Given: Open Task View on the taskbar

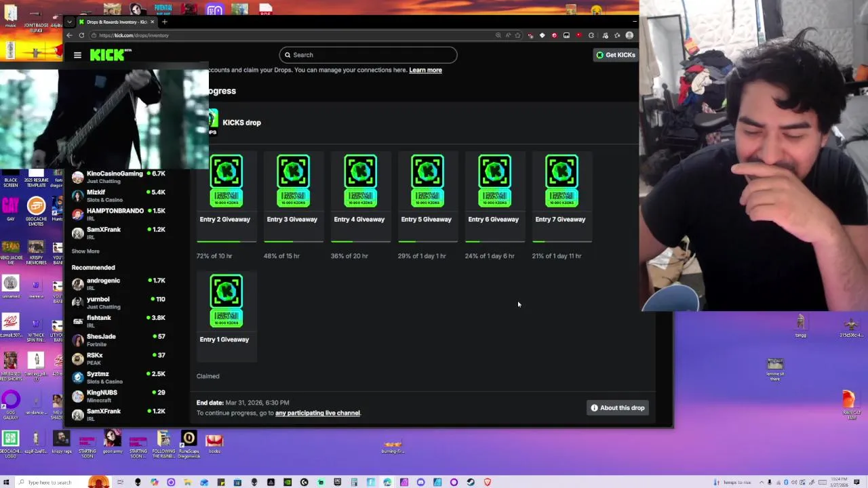Looking at the screenshot, I should tap(120, 482).
